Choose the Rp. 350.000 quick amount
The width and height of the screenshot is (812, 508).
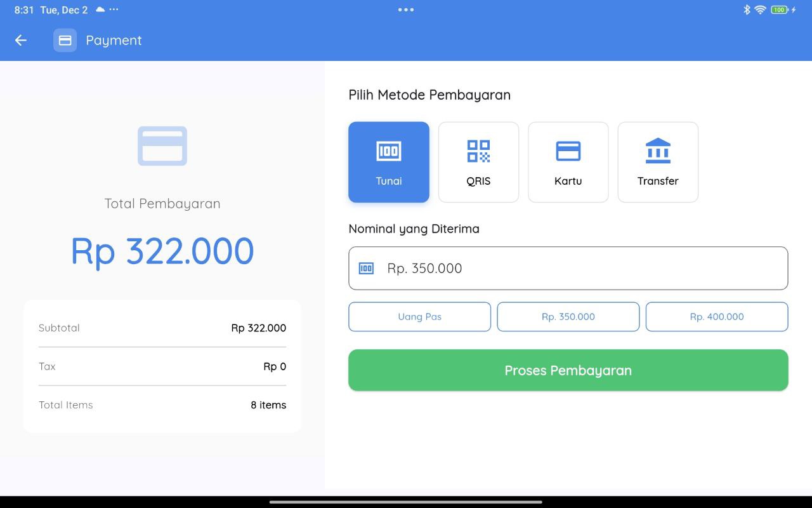568,316
